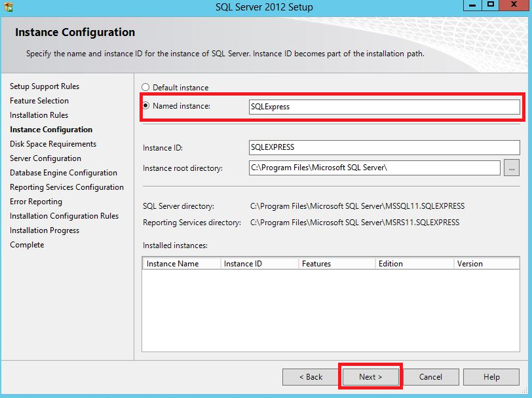Select Setup Support Rules step in sidebar
Screen dimensions: 532x398
point(45,86)
